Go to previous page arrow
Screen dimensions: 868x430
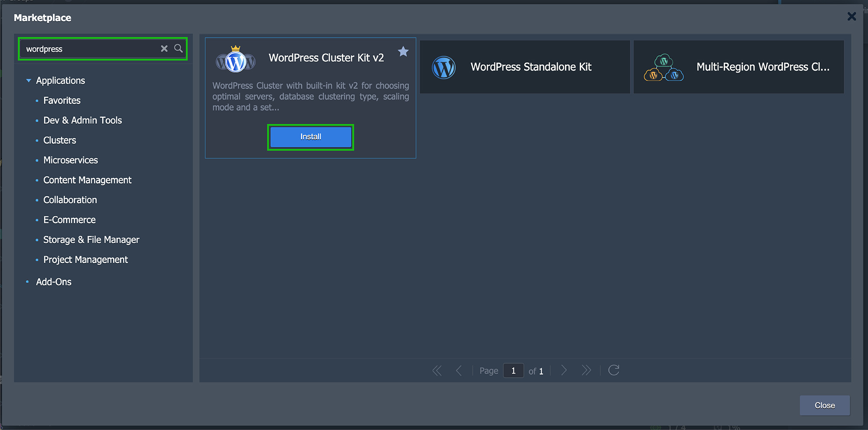(459, 370)
